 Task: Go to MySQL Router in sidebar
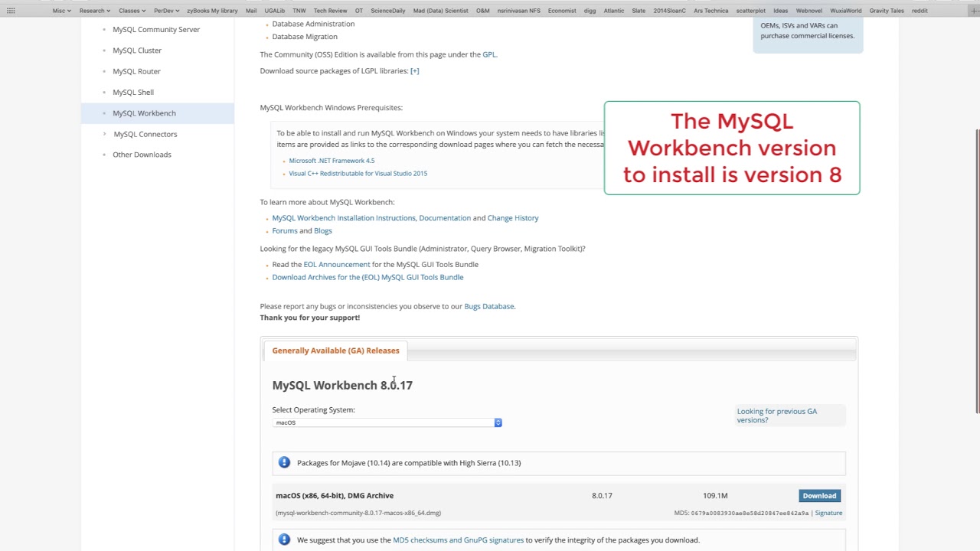(136, 71)
